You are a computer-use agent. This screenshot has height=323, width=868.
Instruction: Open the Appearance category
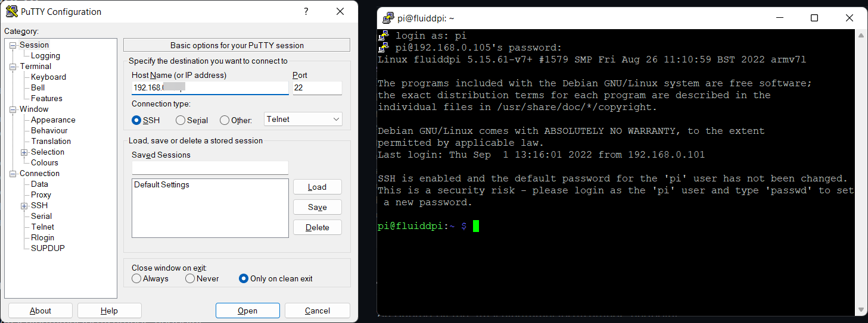point(53,120)
